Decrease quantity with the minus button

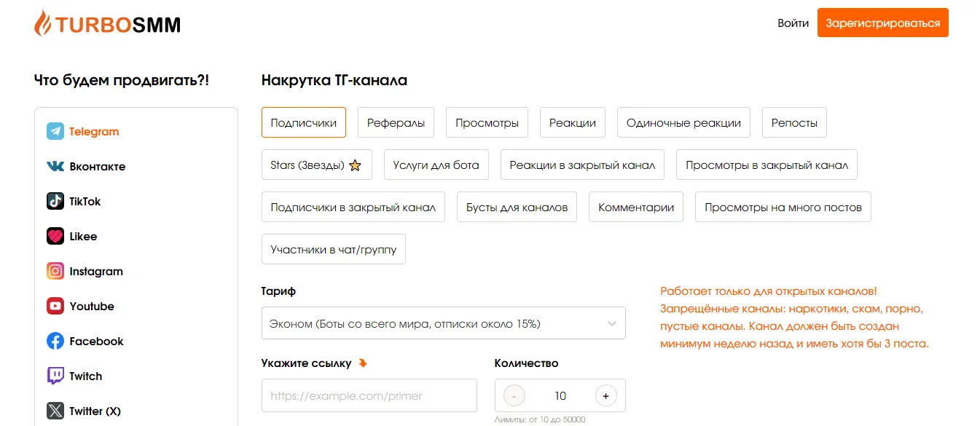(x=514, y=396)
